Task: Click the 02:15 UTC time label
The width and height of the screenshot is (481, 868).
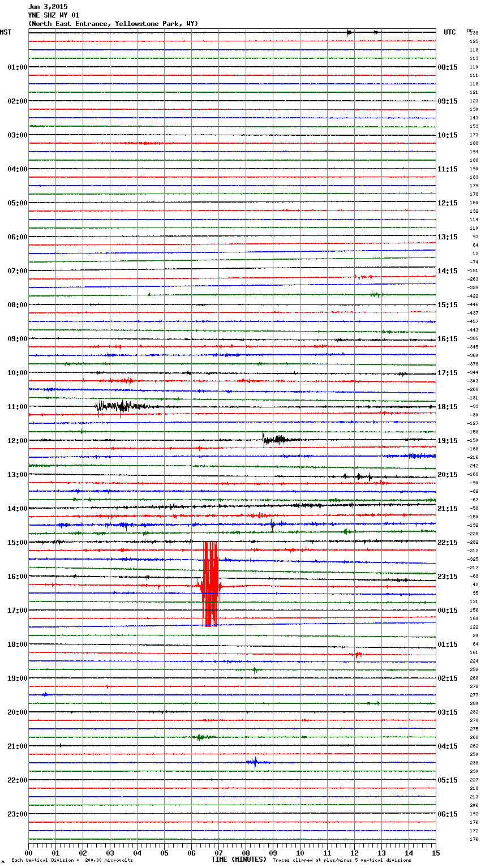Action: (448, 678)
